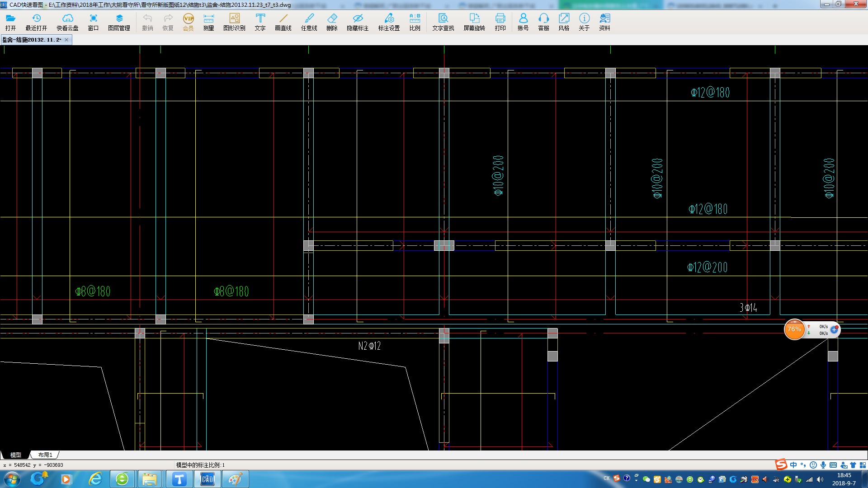Open the VIP 会员 page
868x488 pixels.
(x=188, y=22)
